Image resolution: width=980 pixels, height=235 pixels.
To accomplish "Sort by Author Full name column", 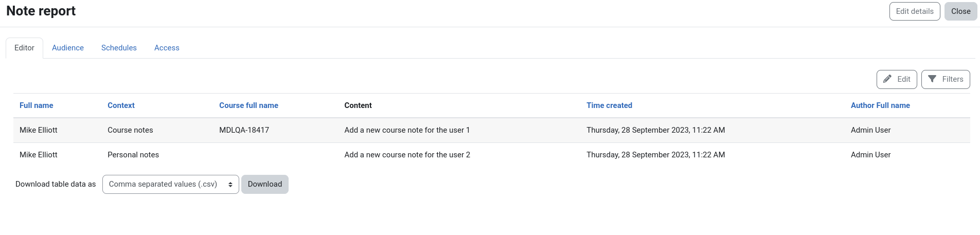I will [x=880, y=105].
